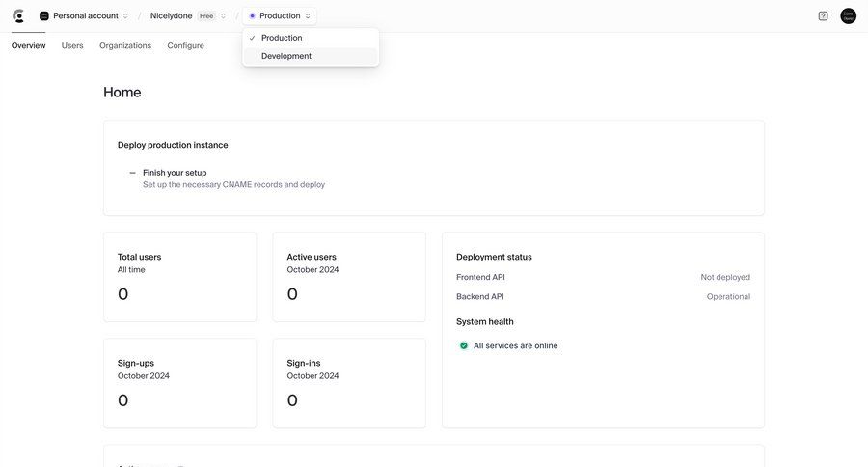Click the Frontend API label

[480, 277]
